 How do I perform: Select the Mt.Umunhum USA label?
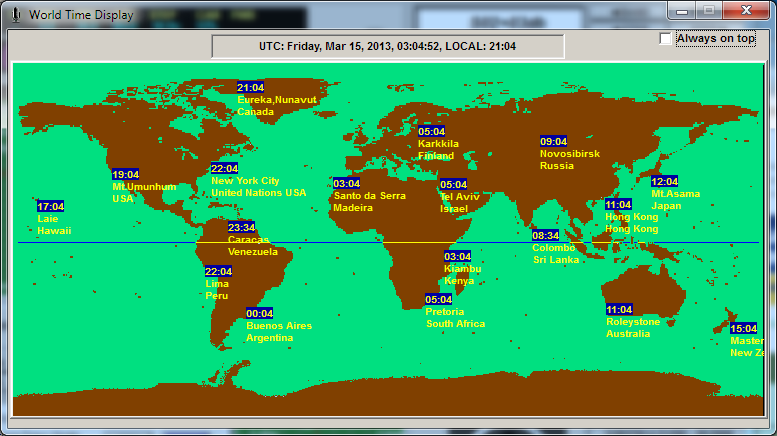[x=144, y=193]
